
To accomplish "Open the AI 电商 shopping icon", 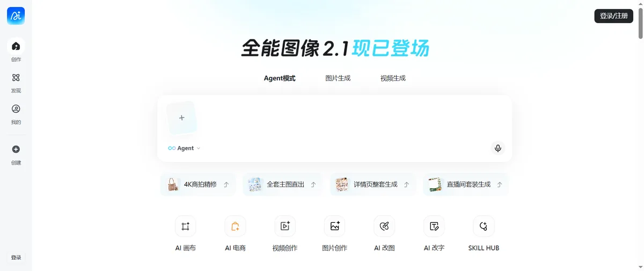I will click(x=235, y=226).
